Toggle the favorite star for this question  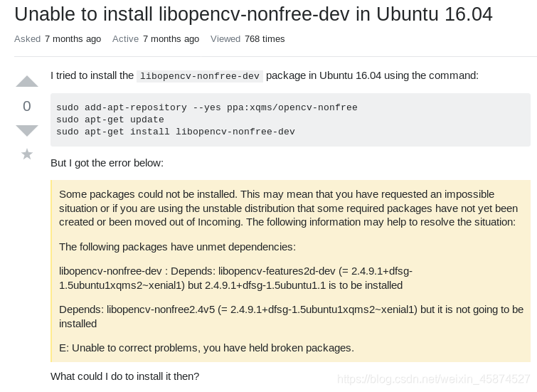[x=27, y=154]
